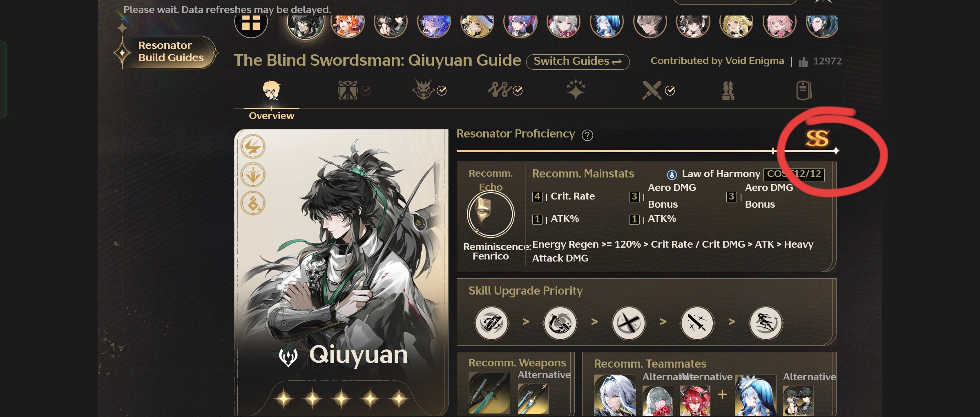
Task: Select the orange-haired resonator avatar
Action: click(348, 25)
